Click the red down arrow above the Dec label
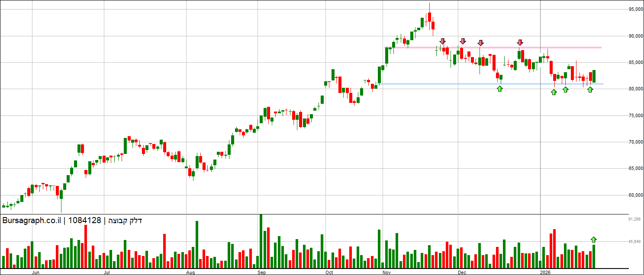The image size is (644, 275). pos(463,42)
